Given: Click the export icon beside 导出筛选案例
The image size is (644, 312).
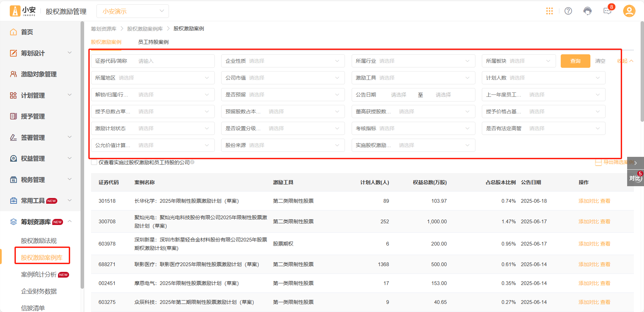Looking at the screenshot, I should [598, 163].
